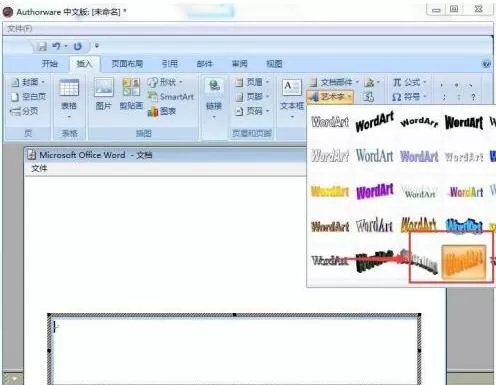496x385 pixels.
Task: Click the signature line icon beside 文档部件
Action: [372, 82]
